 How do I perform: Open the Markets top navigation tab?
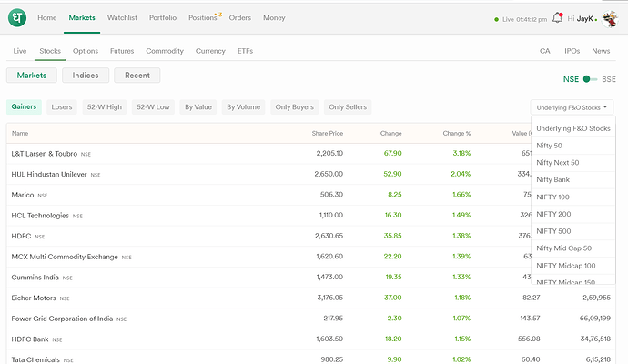click(x=82, y=17)
